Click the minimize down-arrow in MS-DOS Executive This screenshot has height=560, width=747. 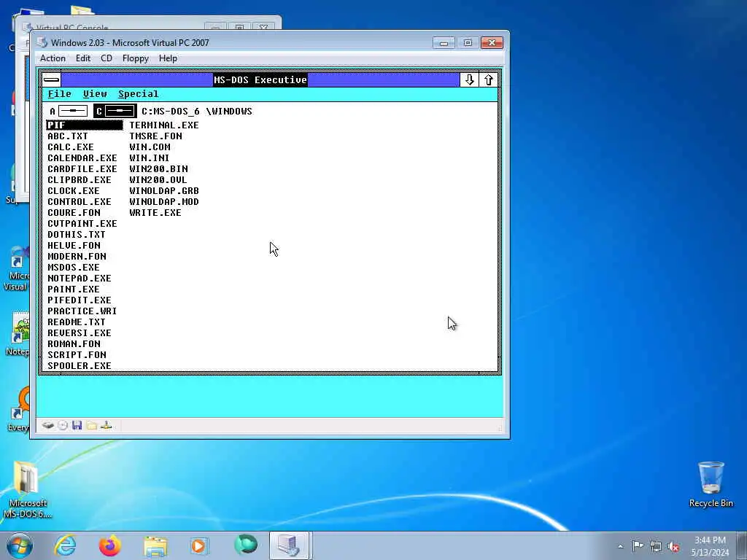[469, 79]
